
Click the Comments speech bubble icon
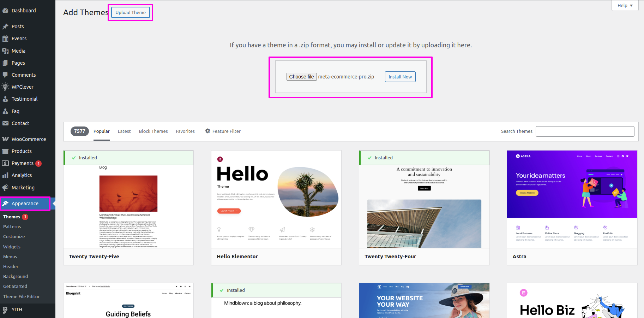click(5, 75)
